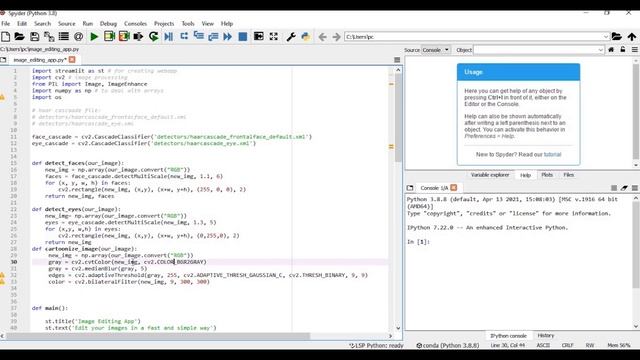Start debugging with Debug file icon

coord(168,37)
